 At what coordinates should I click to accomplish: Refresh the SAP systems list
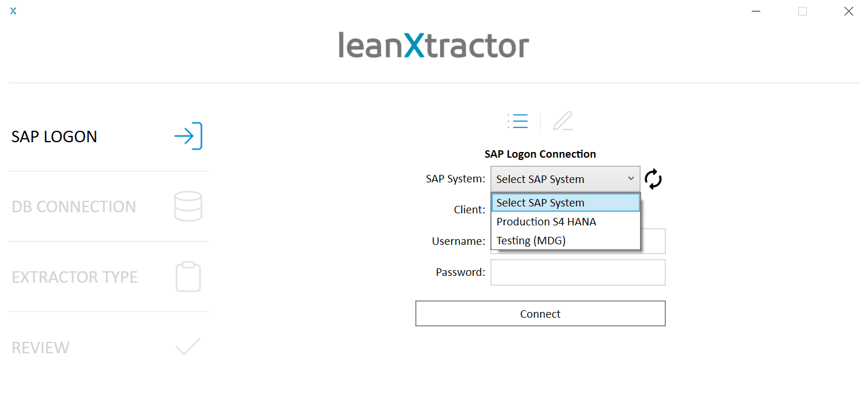click(653, 179)
